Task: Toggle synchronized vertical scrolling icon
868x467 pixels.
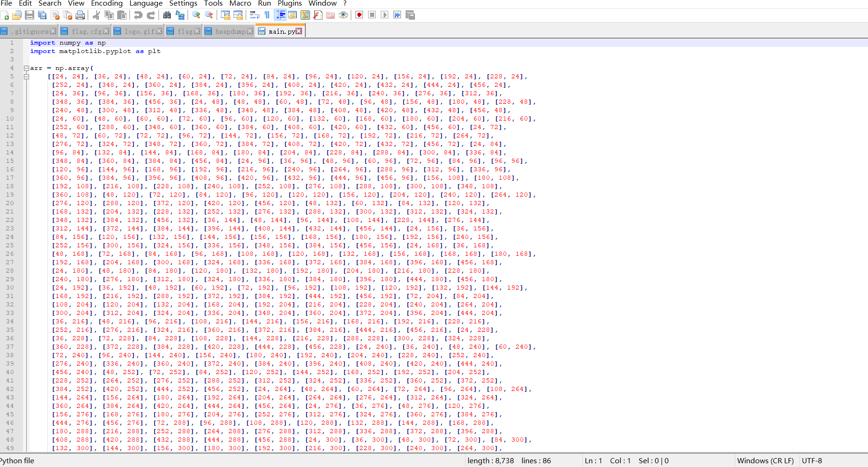Action: (225, 15)
